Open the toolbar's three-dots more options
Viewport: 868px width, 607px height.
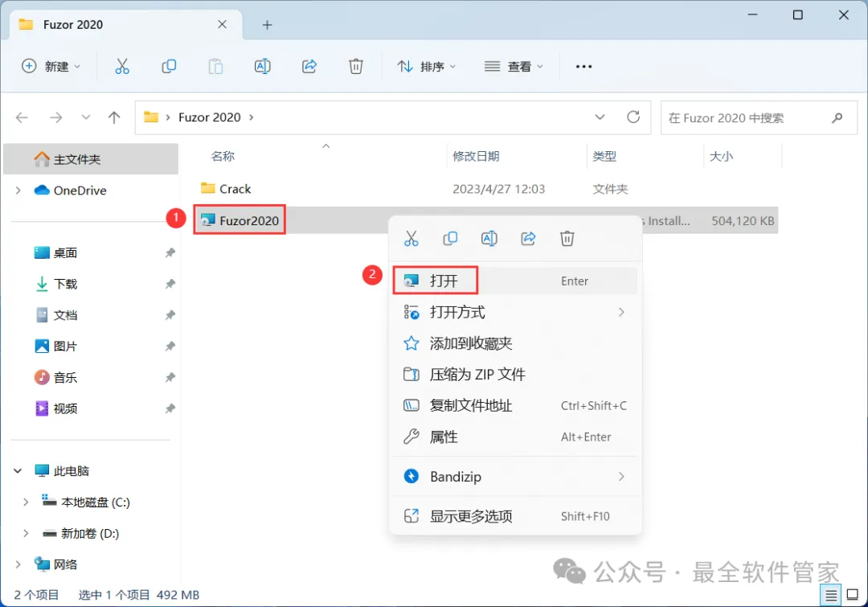click(x=583, y=67)
